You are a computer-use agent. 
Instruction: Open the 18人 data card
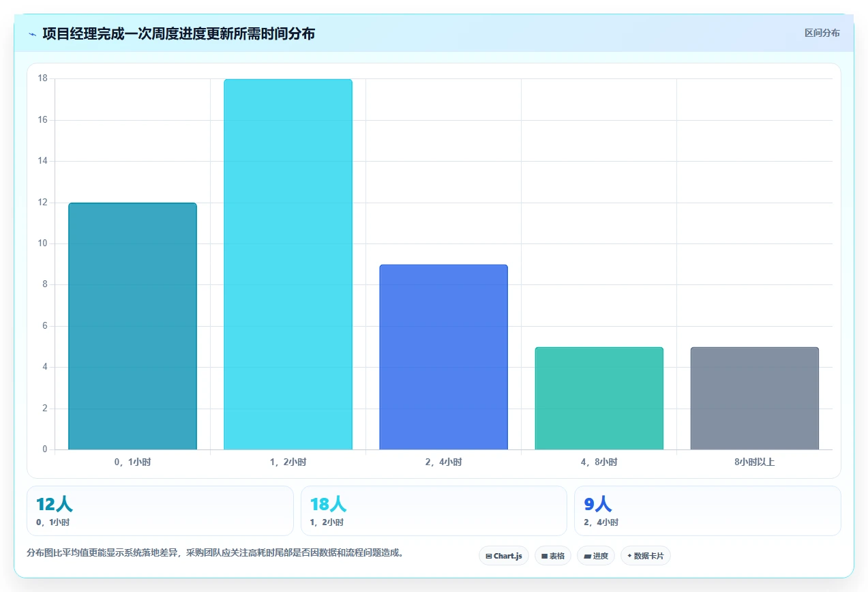click(434, 511)
